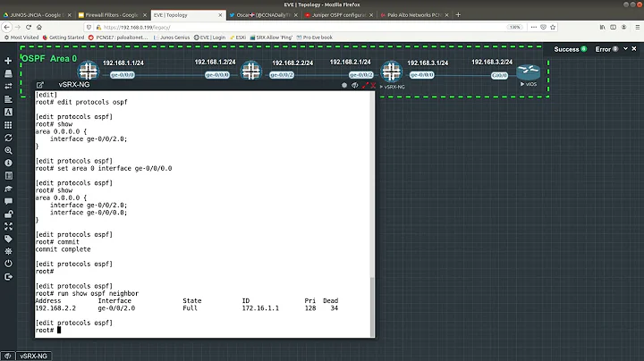Click the Logout arrow icon in sidebar
The image size is (644, 361).
pos(8,277)
